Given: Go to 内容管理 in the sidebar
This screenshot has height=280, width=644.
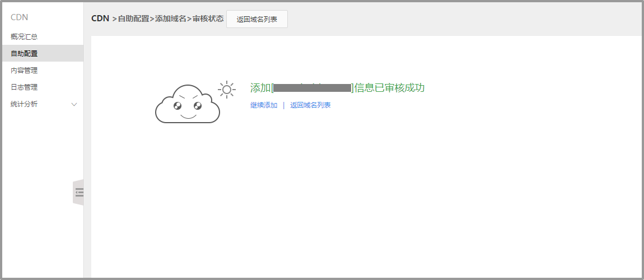Looking at the screenshot, I should pyautogui.click(x=24, y=71).
